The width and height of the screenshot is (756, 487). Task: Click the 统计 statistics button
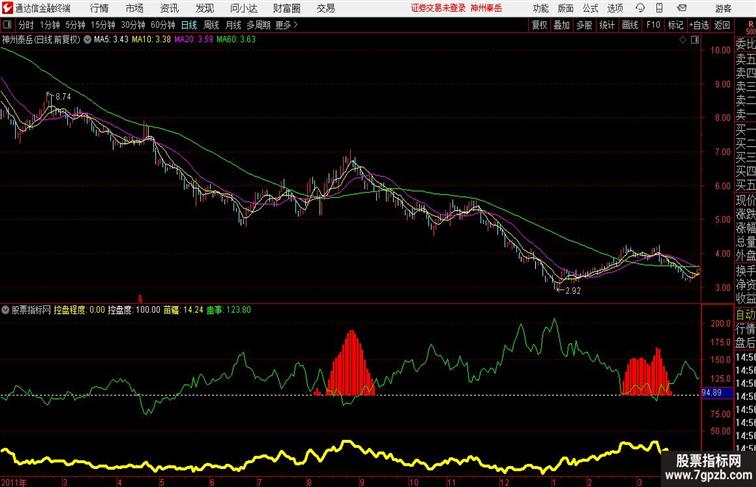tap(607, 25)
